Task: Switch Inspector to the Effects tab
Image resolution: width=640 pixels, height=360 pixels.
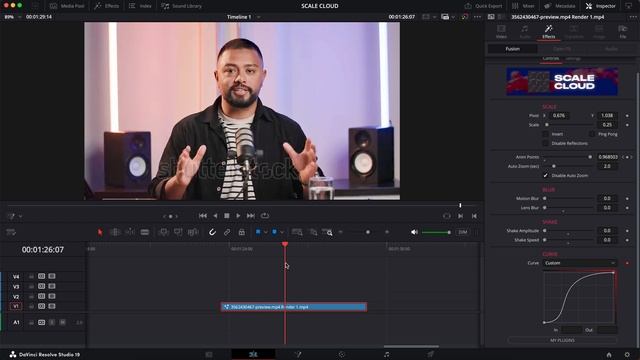Action: coord(549,31)
